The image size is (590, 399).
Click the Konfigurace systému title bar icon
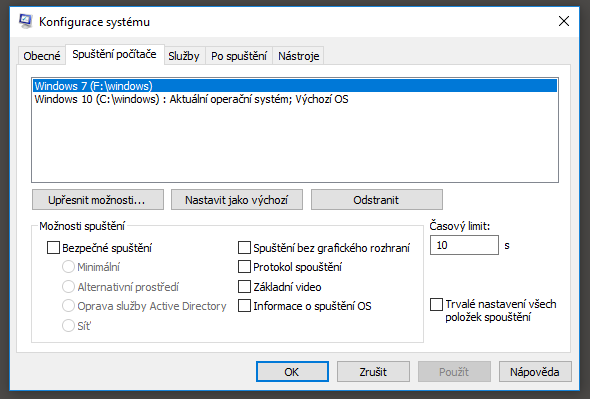click(26, 21)
